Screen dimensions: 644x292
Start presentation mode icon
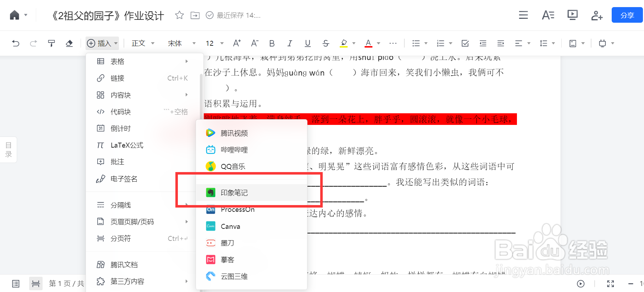pos(572,15)
